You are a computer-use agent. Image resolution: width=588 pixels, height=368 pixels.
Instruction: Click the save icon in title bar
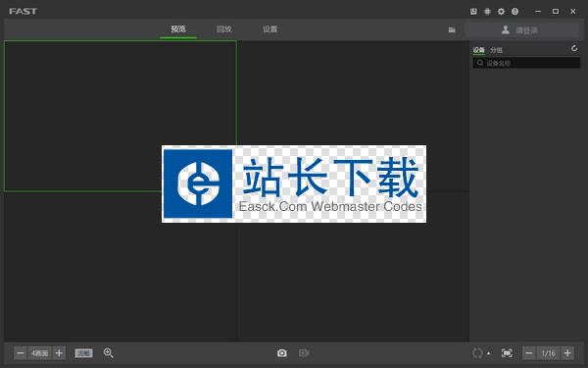(x=473, y=12)
